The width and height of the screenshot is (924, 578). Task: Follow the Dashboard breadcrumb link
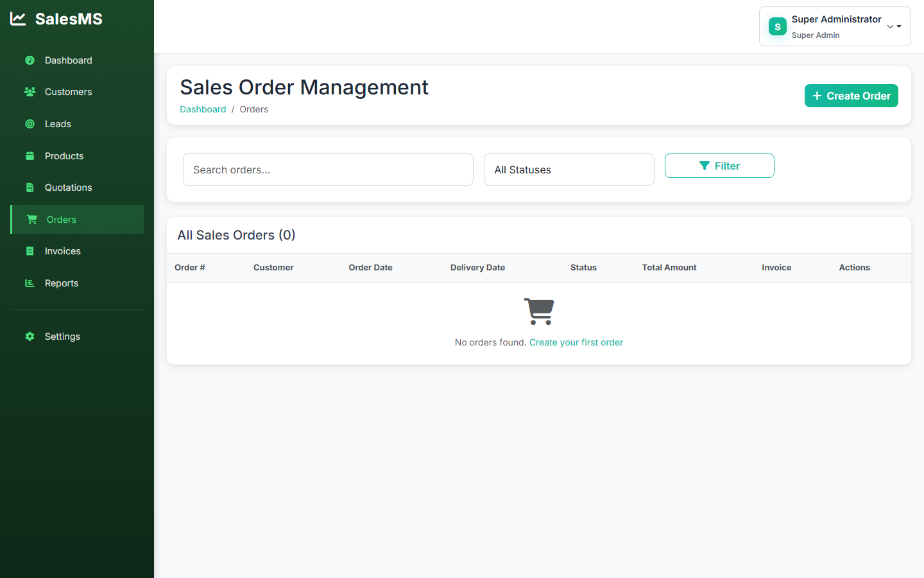click(x=203, y=109)
